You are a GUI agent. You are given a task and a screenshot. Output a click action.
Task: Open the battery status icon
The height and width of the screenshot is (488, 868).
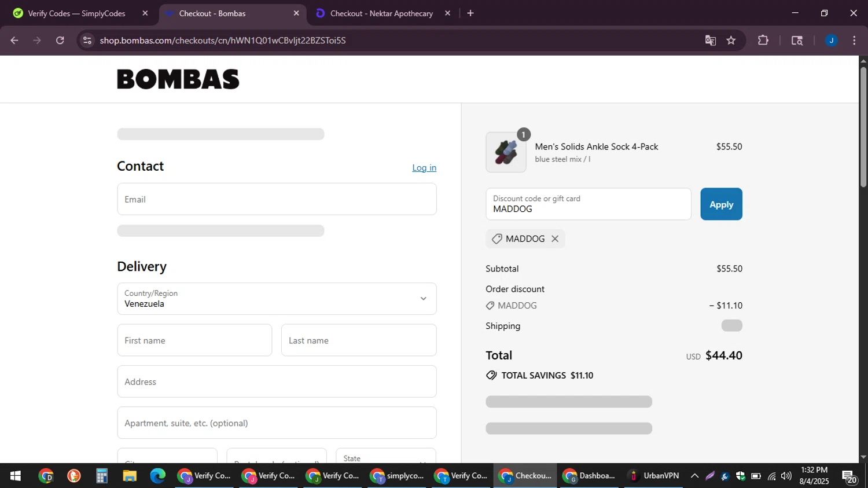click(756, 476)
